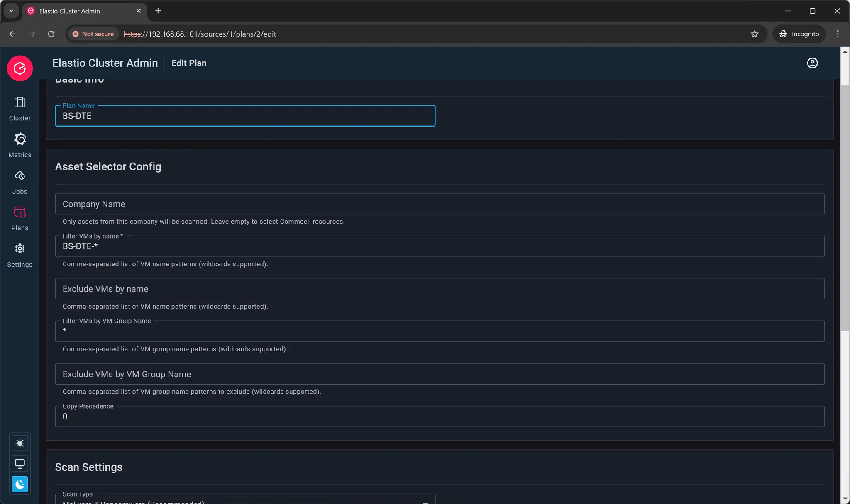Open a new browser tab
Screen dimensions: 850x504
pos(158,11)
